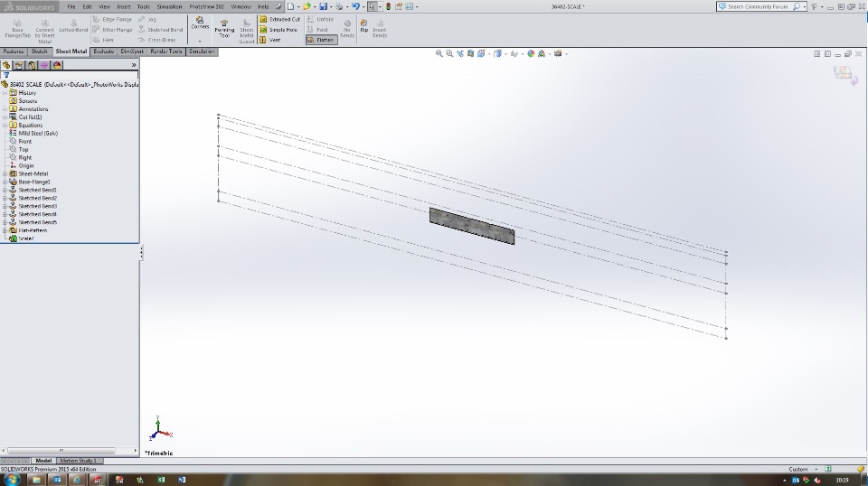Screen dimensions: 868x486
Task: Click the Sheet Metal Gusset tool
Action: pyautogui.click(x=247, y=32)
